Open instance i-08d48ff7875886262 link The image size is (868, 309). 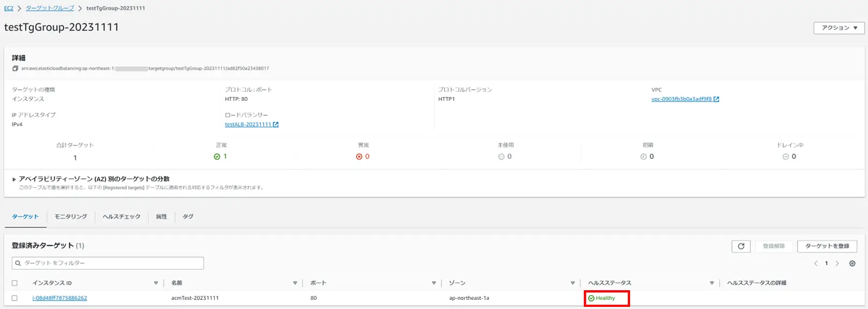[60, 298]
